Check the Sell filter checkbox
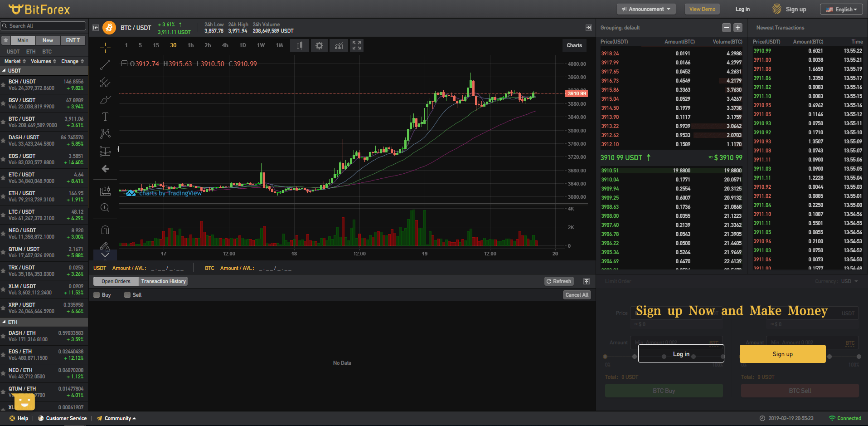The width and height of the screenshot is (868, 426). (127, 295)
